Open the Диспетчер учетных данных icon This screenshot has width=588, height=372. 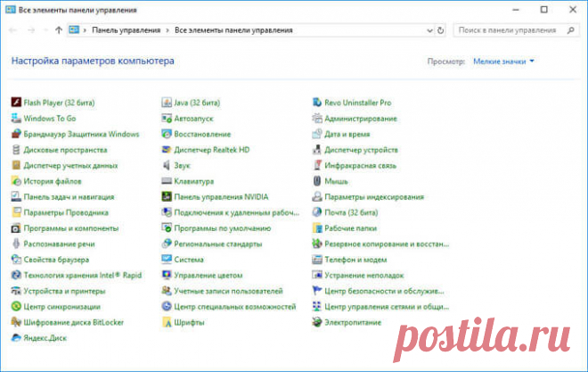pyautogui.click(x=16, y=166)
